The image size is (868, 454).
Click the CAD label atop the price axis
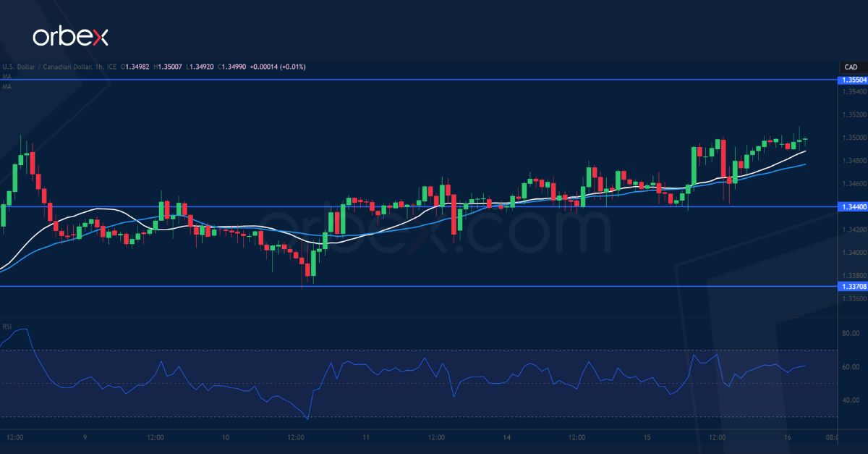click(851, 67)
